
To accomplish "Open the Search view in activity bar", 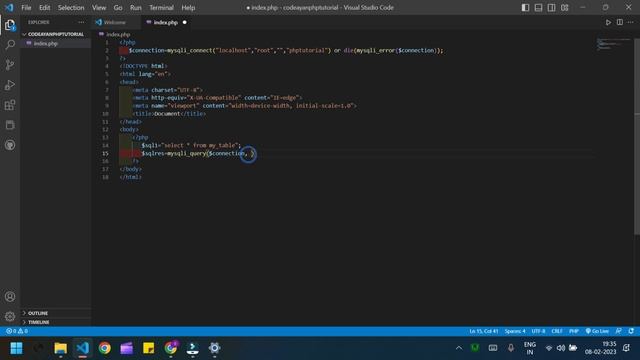I will pos(10,44).
